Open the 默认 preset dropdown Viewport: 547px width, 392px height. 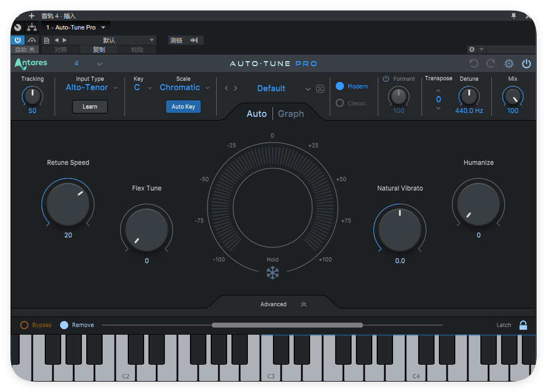[x=112, y=40]
